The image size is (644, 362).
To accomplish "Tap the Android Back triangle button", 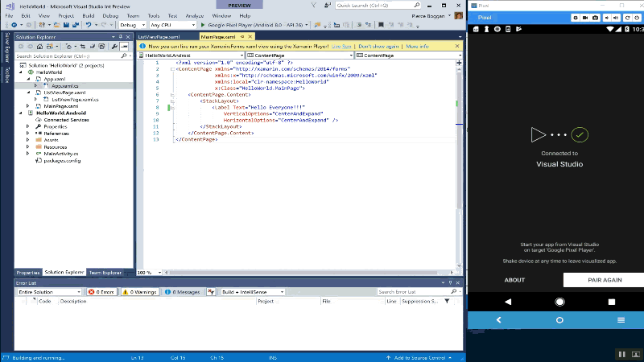I will (x=508, y=302).
